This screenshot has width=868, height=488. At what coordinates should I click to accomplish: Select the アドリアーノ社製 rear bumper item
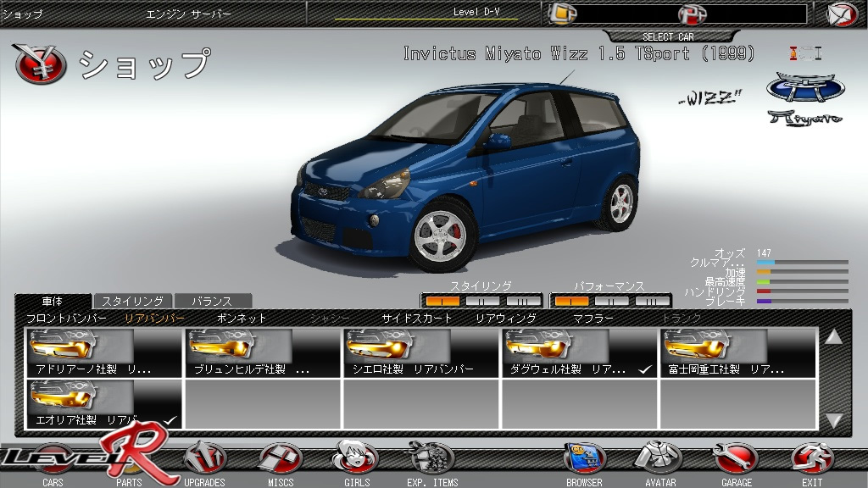pyautogui.click(x=104, y=353)
